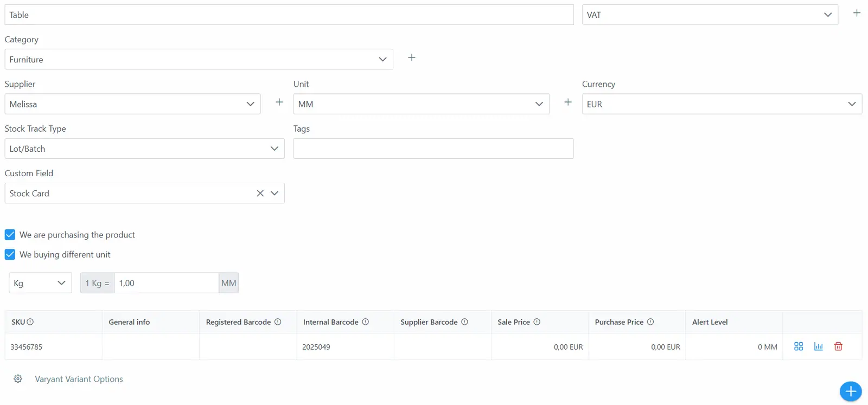Open the EUR currency dropdown

coord(722,104)
